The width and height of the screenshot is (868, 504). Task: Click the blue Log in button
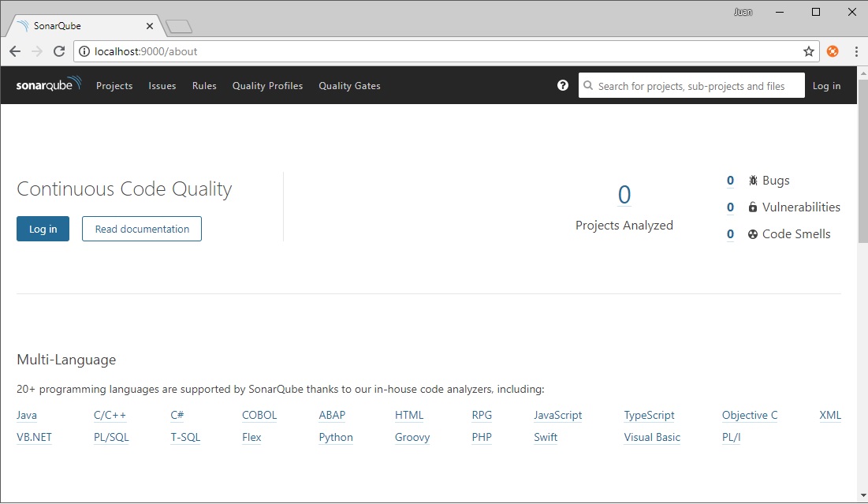(43, 229)
